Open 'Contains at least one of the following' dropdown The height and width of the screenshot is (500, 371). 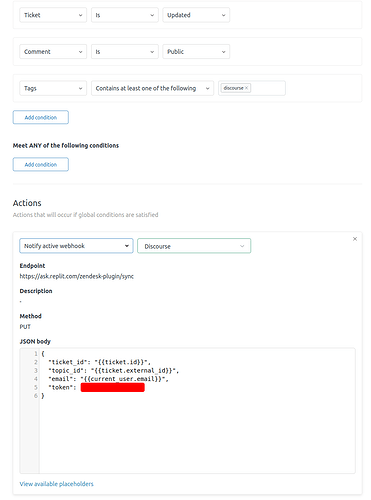(x=152, y=88)
